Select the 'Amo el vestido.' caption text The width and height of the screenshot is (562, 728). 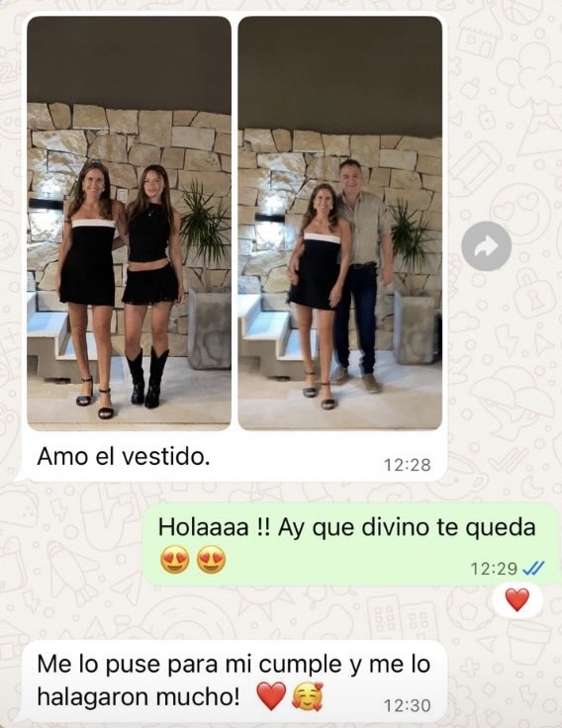[x=123, y=456]
